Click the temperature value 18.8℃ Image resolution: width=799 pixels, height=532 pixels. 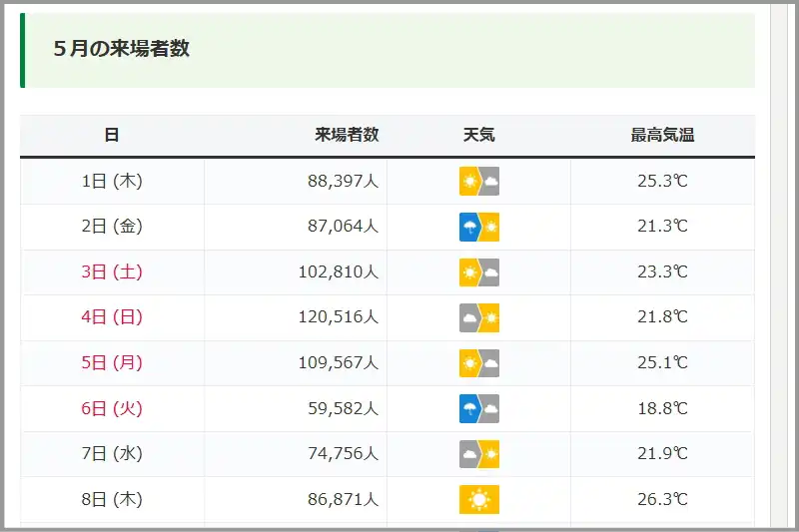662,408
